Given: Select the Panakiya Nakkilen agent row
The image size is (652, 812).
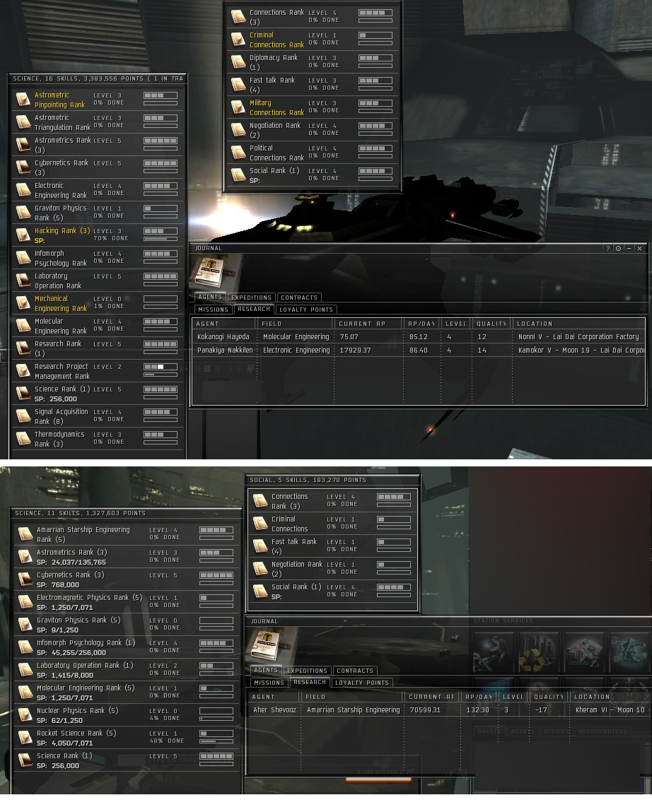Looking at the screenshot, I should (419, 350).
